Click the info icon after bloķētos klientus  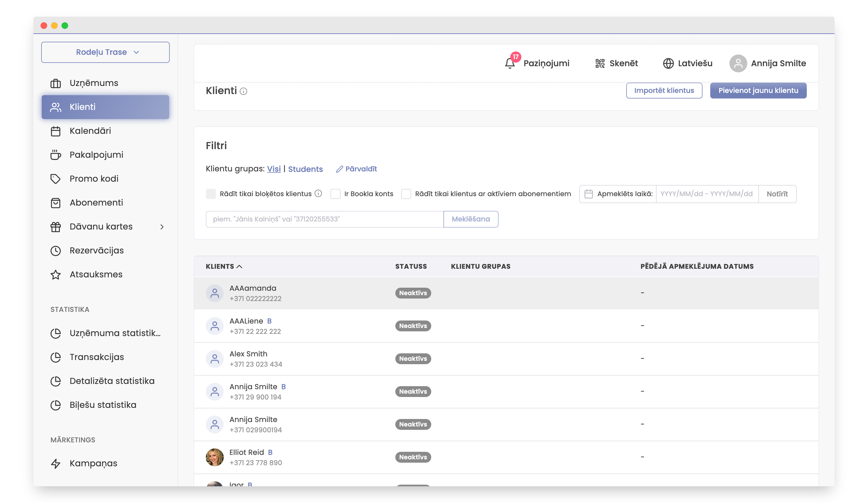319,194
